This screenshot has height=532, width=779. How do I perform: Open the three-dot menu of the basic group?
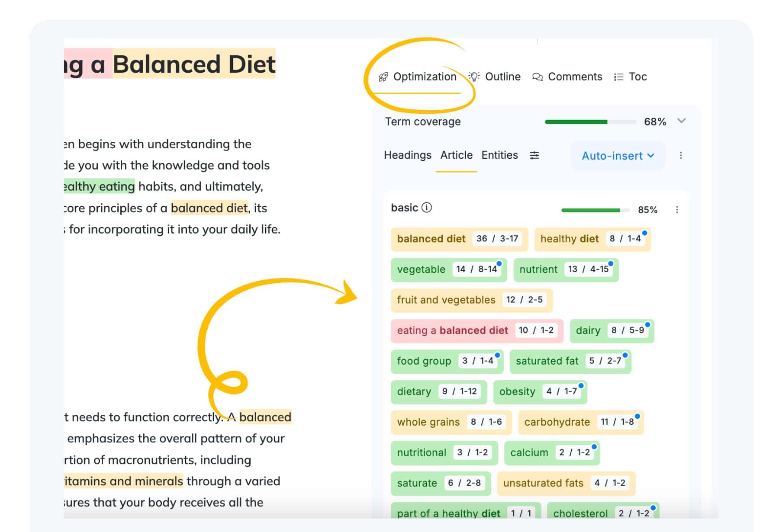coord(677,210)
